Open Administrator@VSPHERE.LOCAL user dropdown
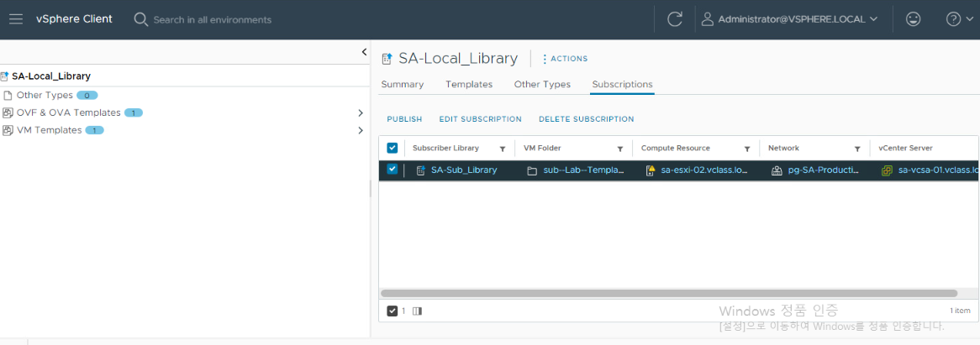Viewport: 980px width, 345px height. [790, 19]
